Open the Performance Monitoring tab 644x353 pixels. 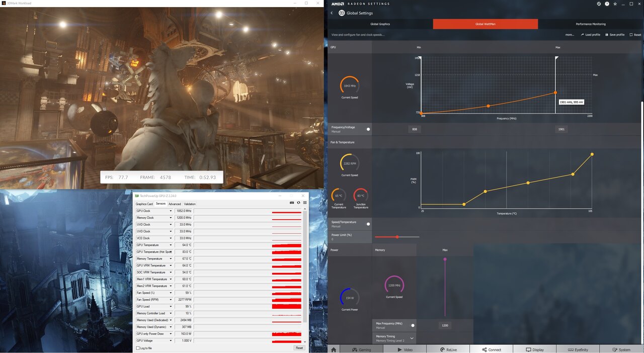591,24
